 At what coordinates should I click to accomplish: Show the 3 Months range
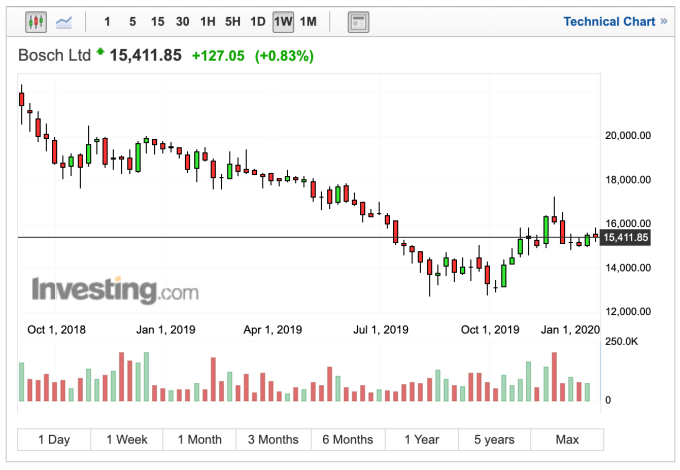273,440
